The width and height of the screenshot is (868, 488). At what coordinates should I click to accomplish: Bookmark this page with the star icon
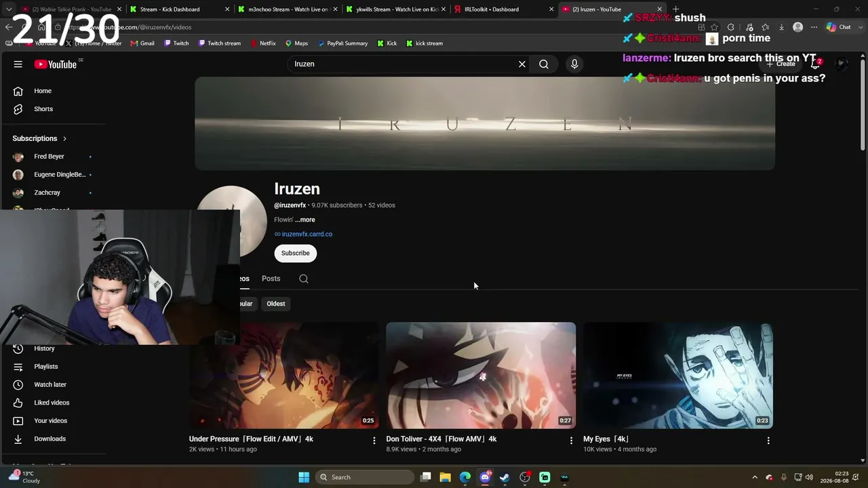[x=714, y=27]
